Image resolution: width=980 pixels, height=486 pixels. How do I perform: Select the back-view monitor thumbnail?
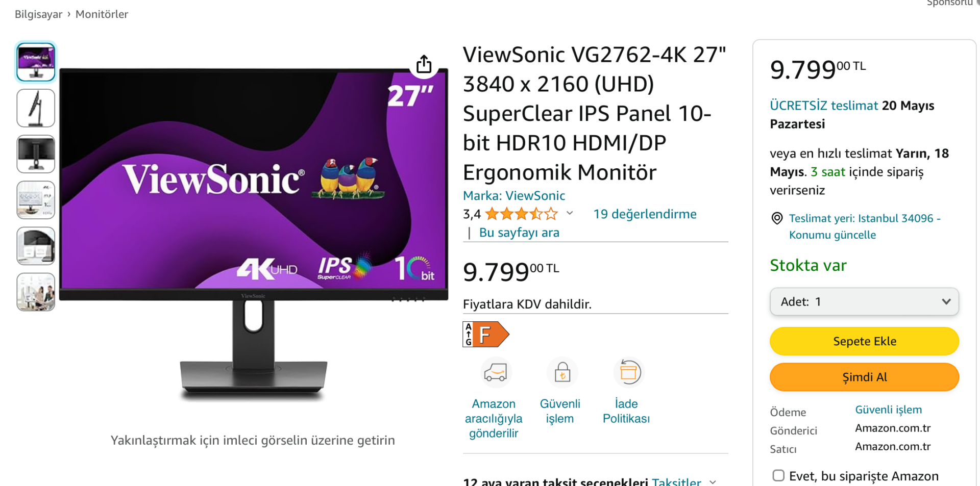[x=36, y=154]
